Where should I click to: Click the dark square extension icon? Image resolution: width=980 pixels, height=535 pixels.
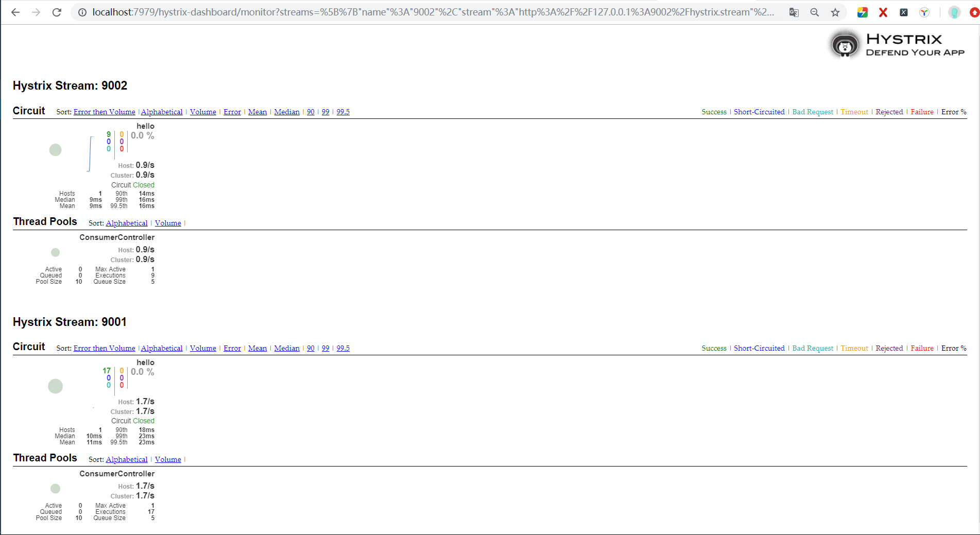904,12
